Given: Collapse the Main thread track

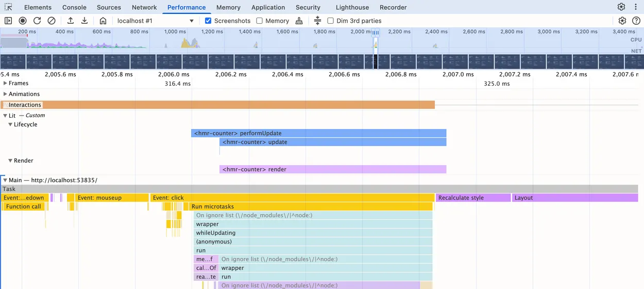Looking at the screenshot, I should point(5,180).
